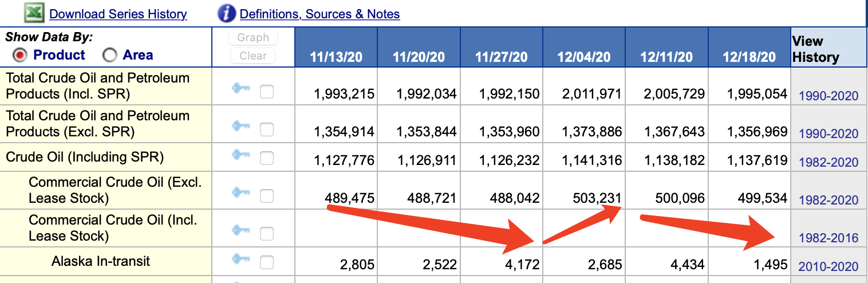The height and width of the screenshot is (283, 868).
Task: Click Alaska In-transit value 4,434
Action: pyautogui.click(x=687, y=265)
